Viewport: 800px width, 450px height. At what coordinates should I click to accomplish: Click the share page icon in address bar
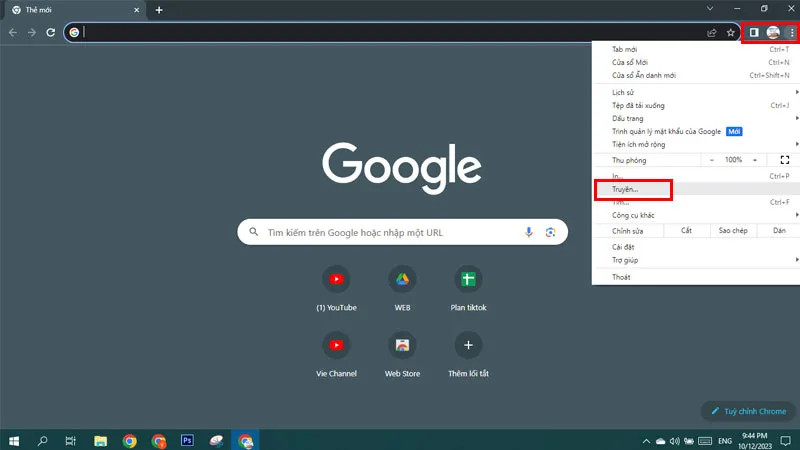coord(712,32)
